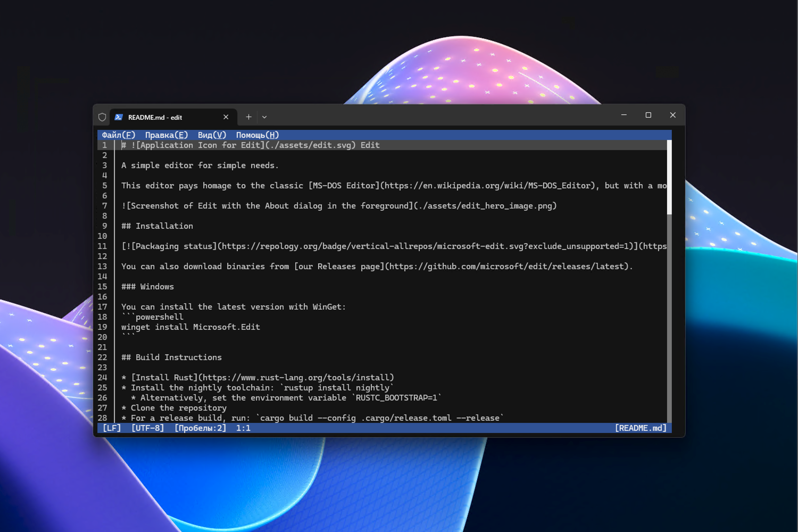Image resolution: width=798 pixels, height=532 pixels.
Task: Click the line about installing with WinGet
Action: pyautogui.click(x=234, y=307)
